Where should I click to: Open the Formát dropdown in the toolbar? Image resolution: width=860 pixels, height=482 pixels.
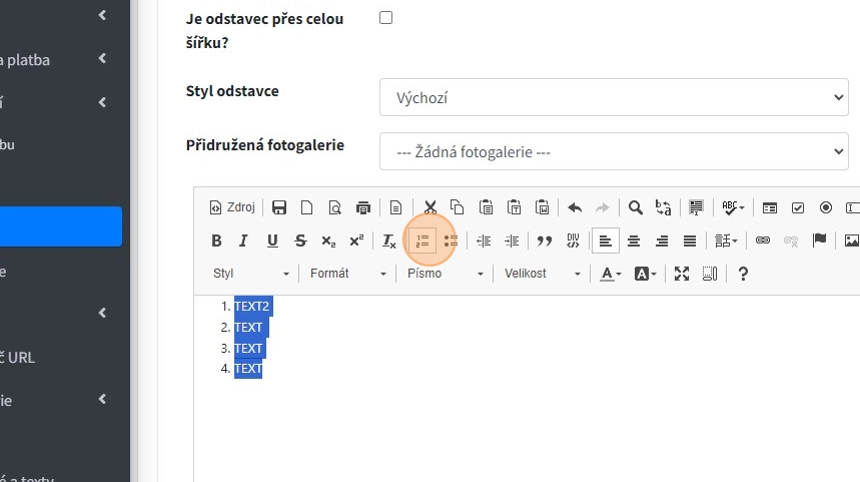pos(347,274)
